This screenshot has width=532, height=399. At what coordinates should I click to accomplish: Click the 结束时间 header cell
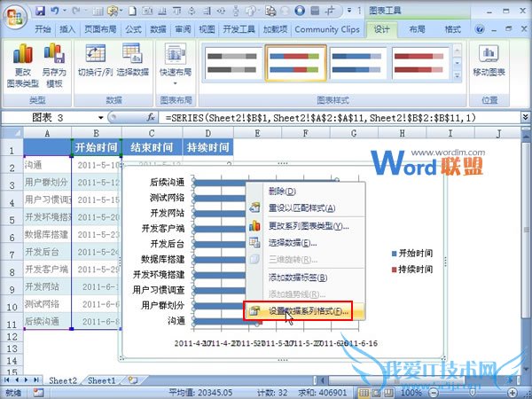tap(152, 147)
